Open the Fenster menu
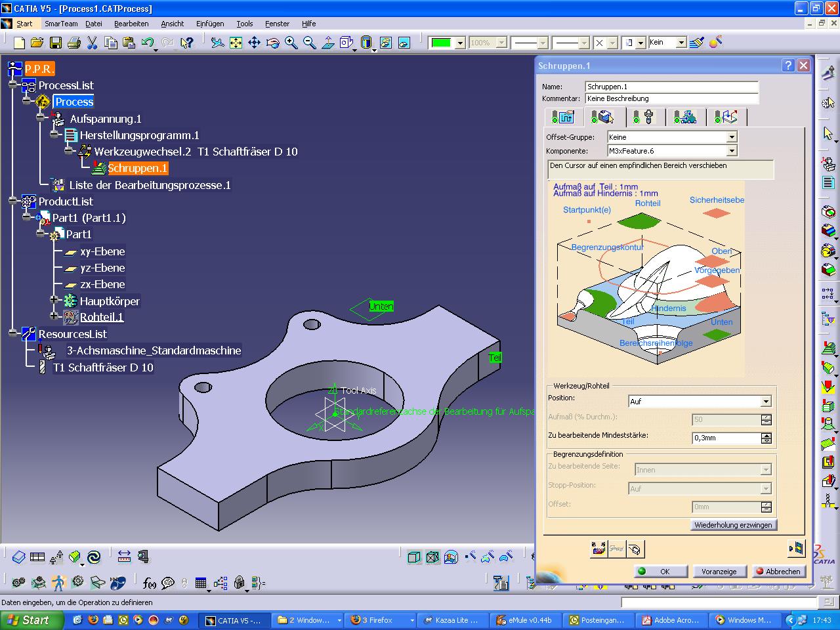This screenshot has width=840, height=630. coord(278,24)
